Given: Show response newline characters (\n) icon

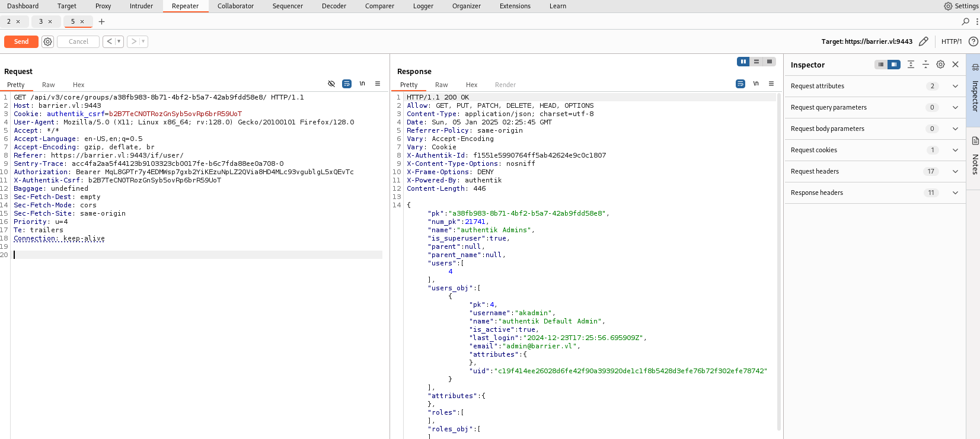Looking at the screenshot, I should click(756, 84).
